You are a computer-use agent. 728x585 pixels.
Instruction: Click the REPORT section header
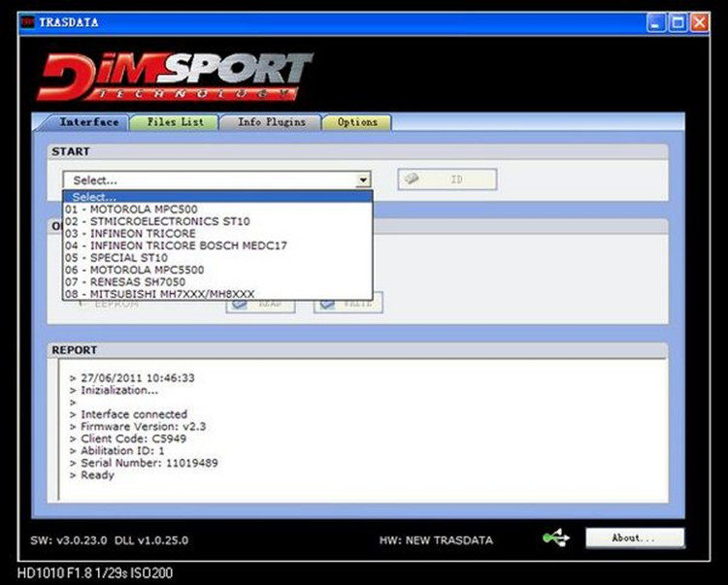(75, 350)
